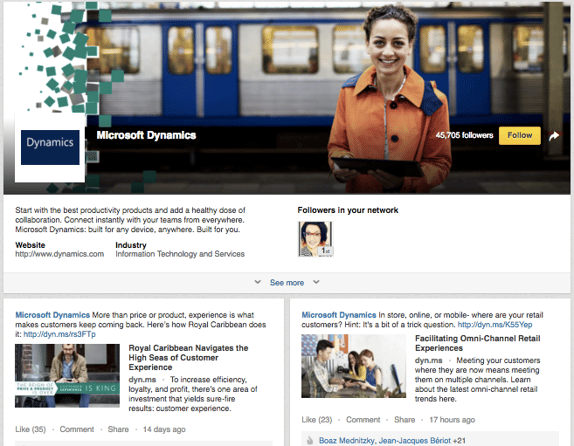Screen dimensions: 574x446
Task: Click the chevron left of See more
Action: (x=258, y=282)
